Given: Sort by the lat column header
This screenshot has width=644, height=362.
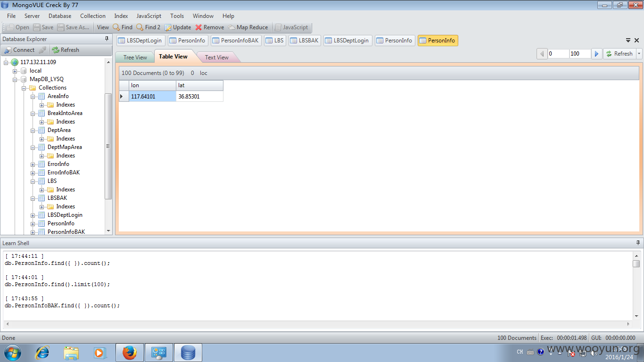Looking at the screenshot, I should coord(199,85).
